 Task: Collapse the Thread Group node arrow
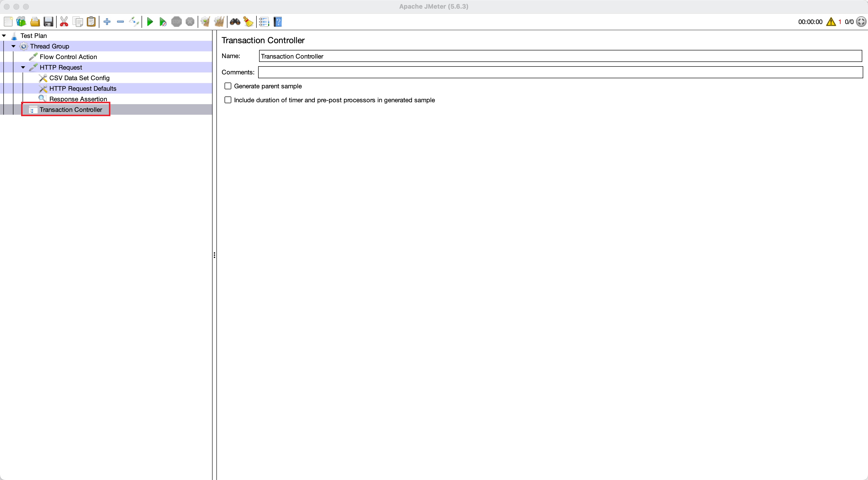tap(13, 46)
